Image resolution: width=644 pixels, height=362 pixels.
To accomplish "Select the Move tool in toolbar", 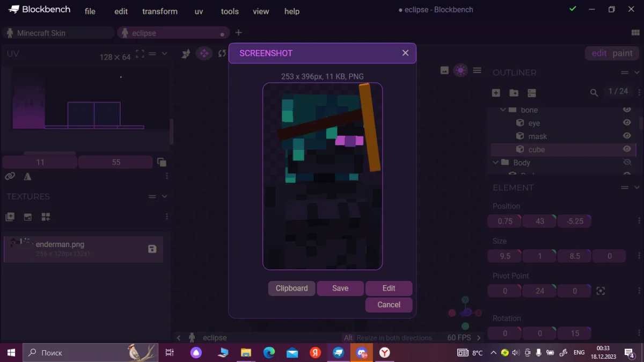I will pos(204,53).
